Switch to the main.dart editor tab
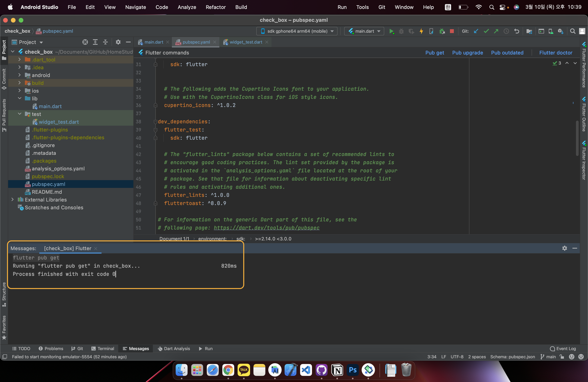Viewport: 588px width, 382px height. 153,42
